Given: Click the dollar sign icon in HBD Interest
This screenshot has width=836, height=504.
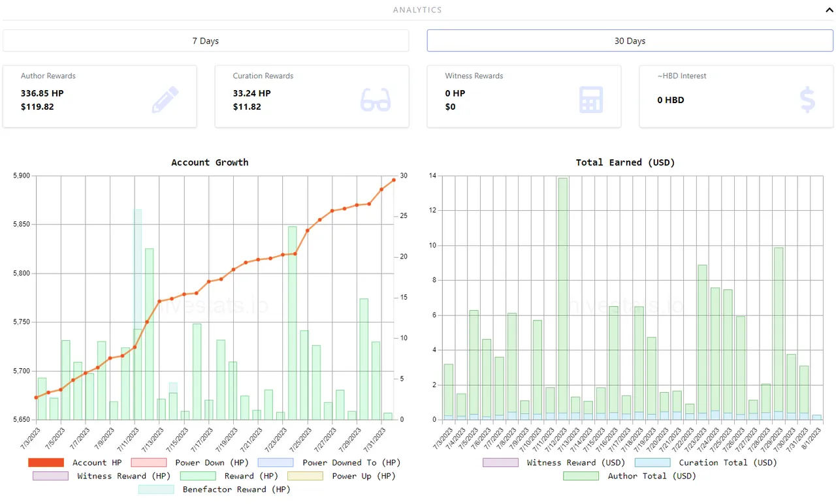Looking at the screenshot, I should tap(807, 100).
